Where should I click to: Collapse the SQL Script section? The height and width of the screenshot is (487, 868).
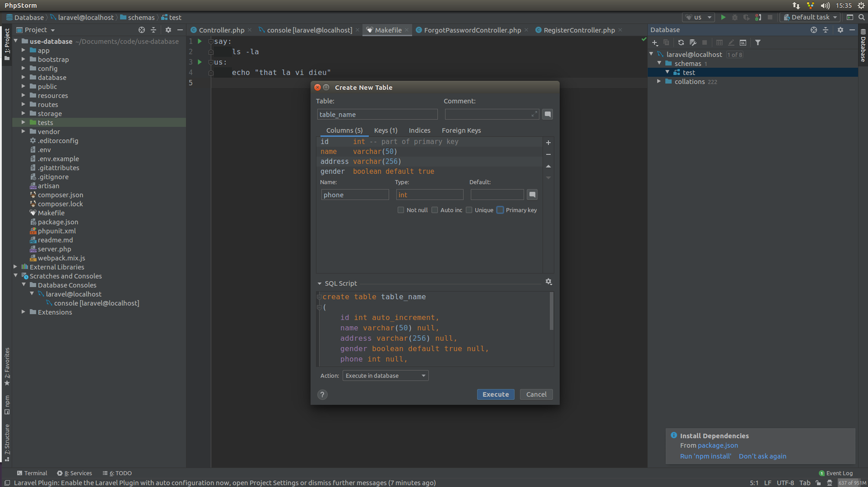point(319,283)
